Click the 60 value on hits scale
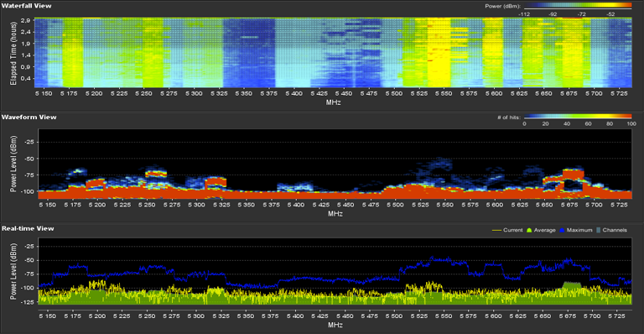This screenshot has height=334, width=644. (x=588, y=123)
